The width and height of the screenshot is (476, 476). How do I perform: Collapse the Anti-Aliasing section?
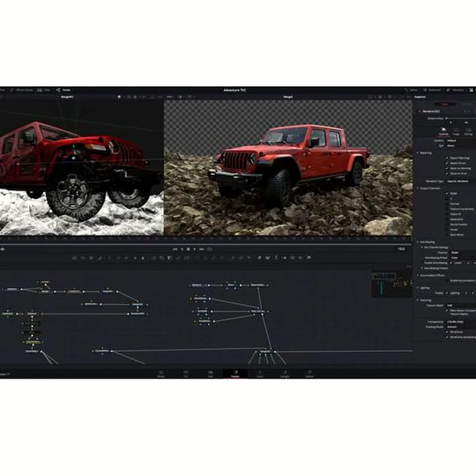coord(418,242)
